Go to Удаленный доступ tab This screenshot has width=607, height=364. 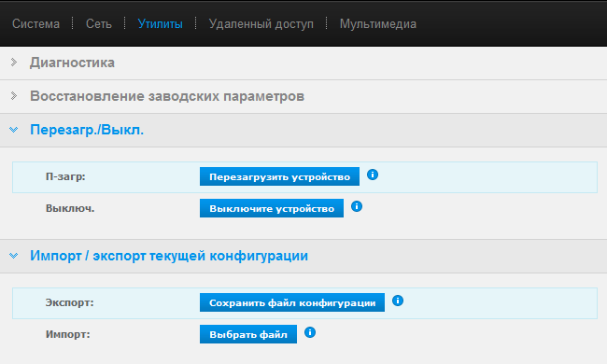[261, 24]
